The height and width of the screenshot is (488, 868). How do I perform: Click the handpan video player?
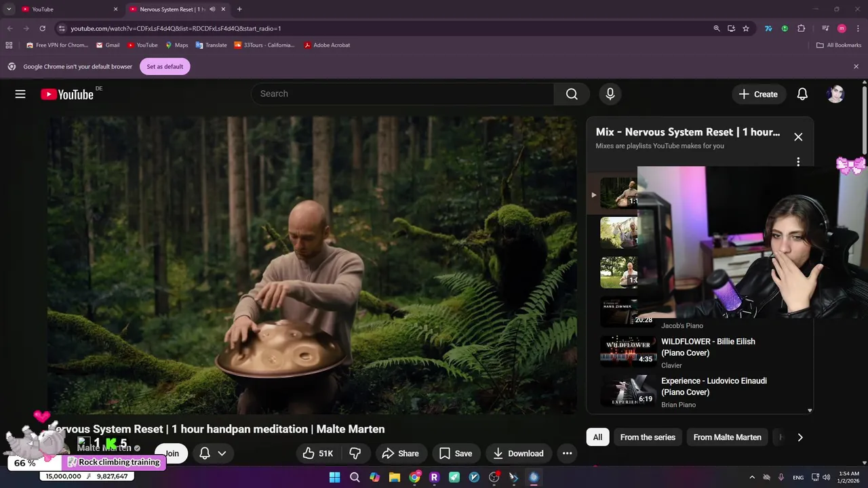coord(312,265)
